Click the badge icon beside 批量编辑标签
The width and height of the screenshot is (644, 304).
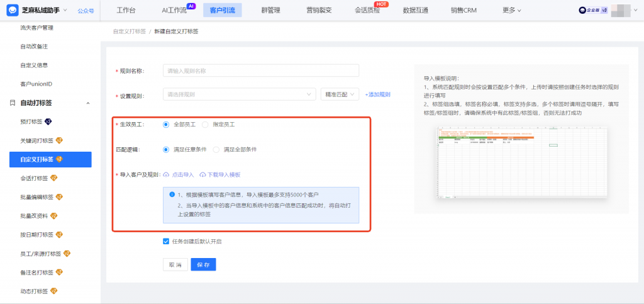[x=59, y=197]
